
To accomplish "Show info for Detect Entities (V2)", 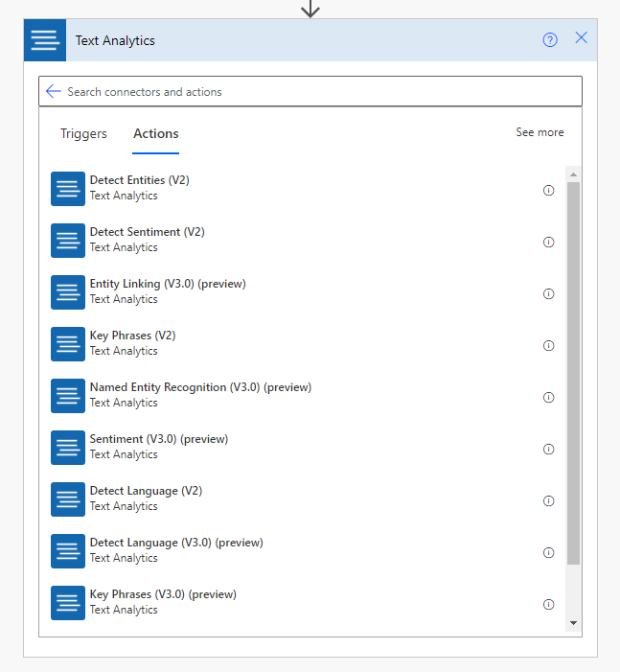I will [x=548, y=190].
